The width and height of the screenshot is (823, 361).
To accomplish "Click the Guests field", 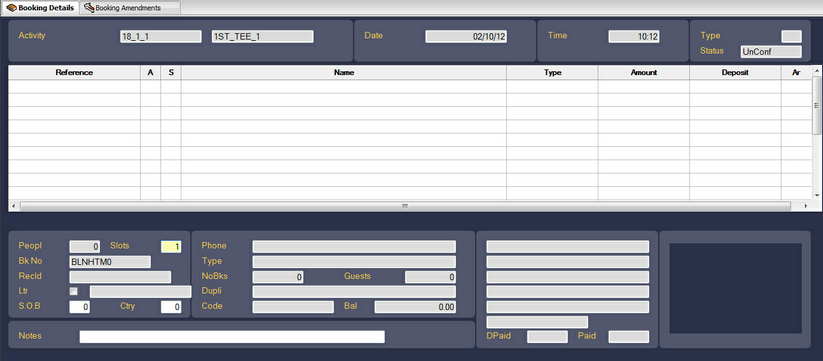I will [430, 277].
